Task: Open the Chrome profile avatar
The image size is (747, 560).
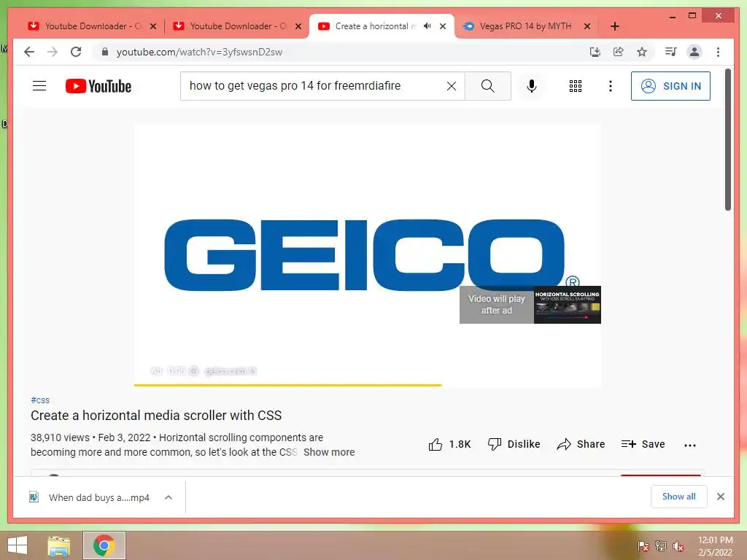Action: click(x=694, y=52)
